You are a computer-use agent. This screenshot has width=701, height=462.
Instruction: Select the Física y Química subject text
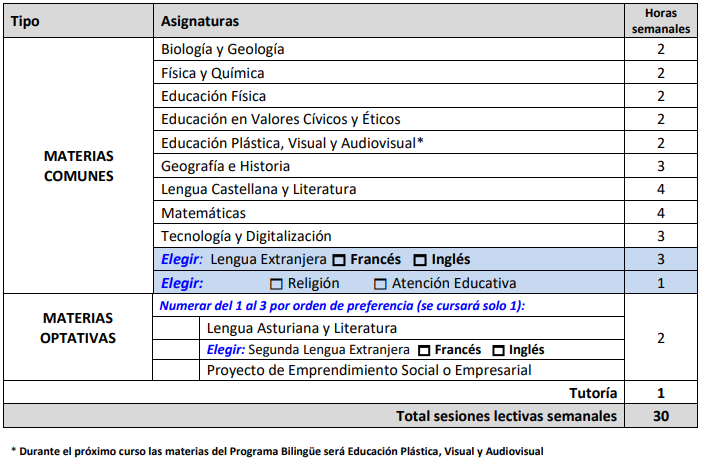click(212, 73)
